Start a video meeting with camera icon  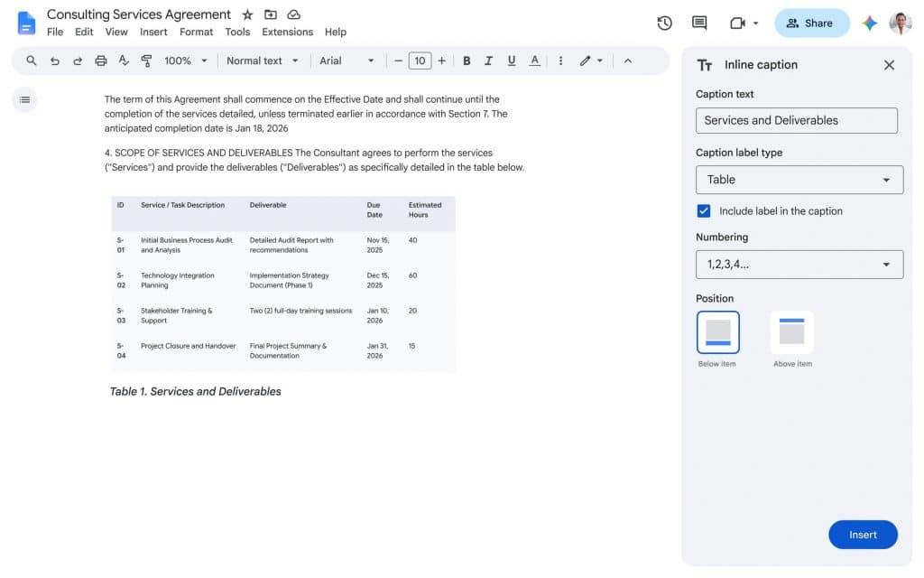click(x=737, y=23)
